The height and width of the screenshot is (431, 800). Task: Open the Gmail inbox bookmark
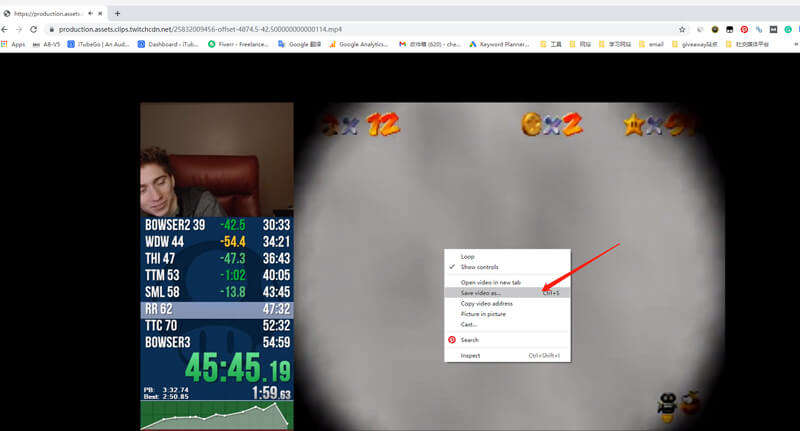(430, 44)
